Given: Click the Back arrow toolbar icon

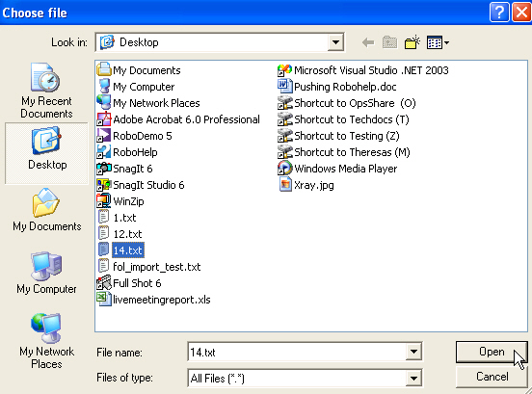Looking at the screenshot, I should click(x=368, y=42).
